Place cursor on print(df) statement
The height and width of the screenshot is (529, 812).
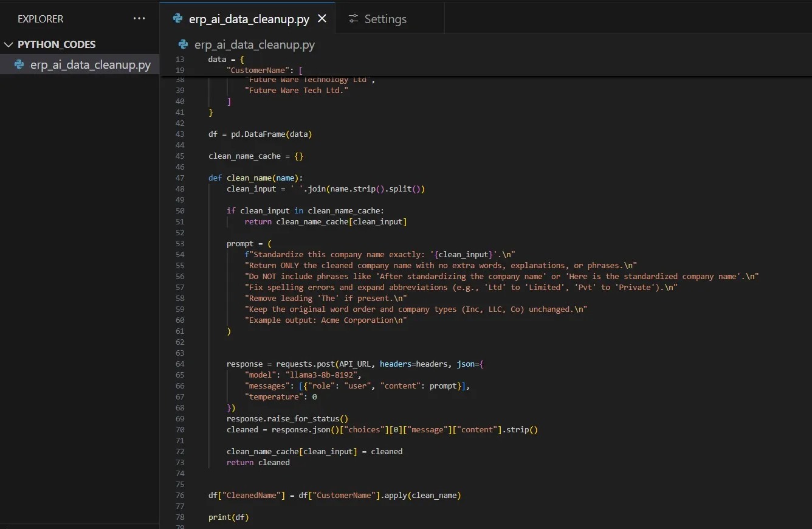tap(229, 517)
